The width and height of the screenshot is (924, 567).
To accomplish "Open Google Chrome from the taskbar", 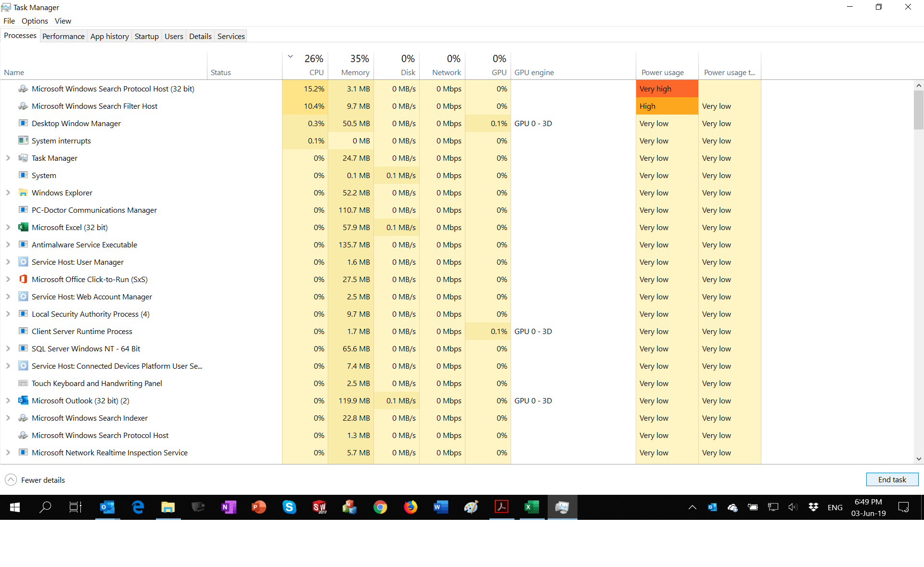I will [380, 507].
